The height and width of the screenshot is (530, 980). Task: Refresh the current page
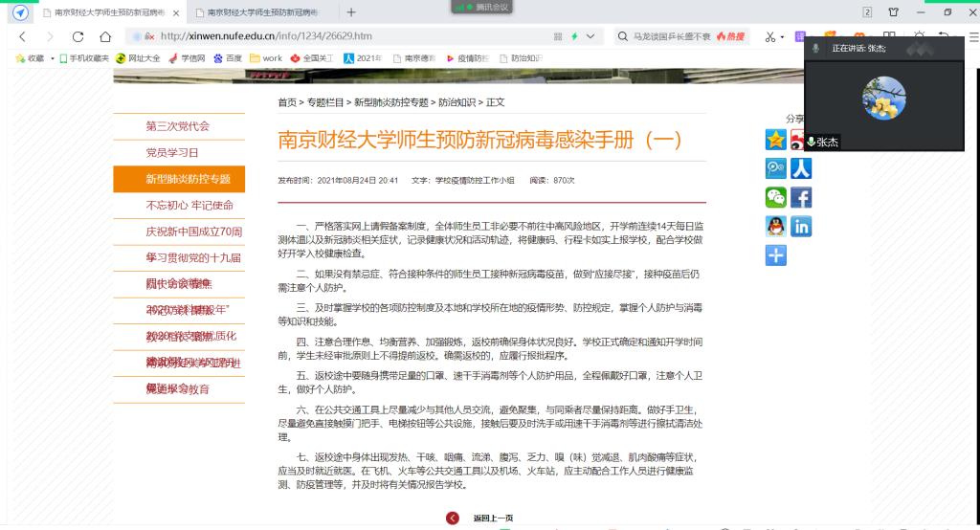tap(78, 36)
